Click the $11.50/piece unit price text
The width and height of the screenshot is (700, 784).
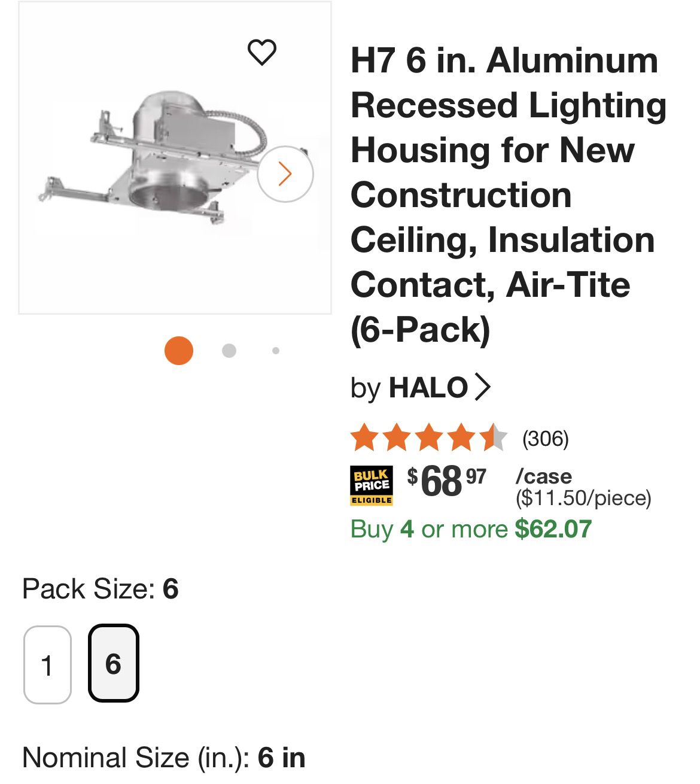point(583,498)
